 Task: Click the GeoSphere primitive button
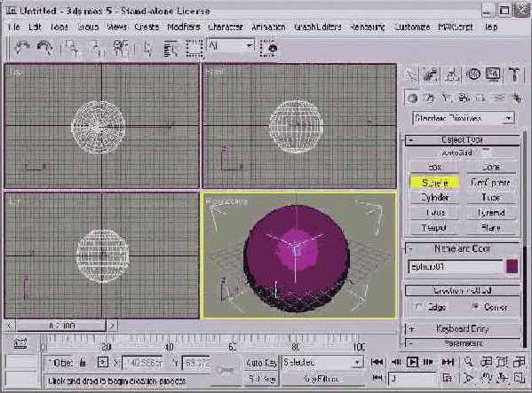coord(491,183)
